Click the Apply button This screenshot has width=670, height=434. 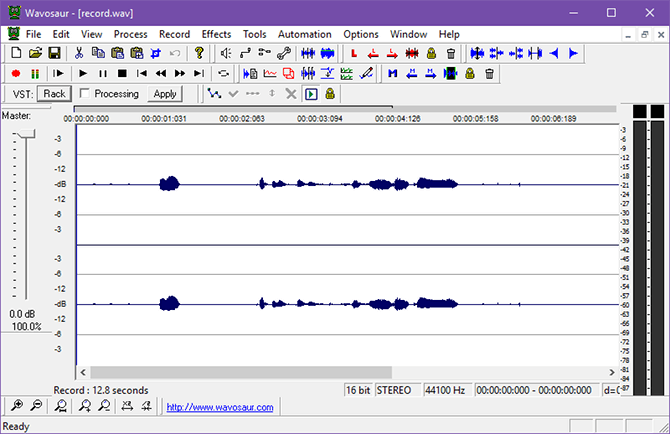165,94
